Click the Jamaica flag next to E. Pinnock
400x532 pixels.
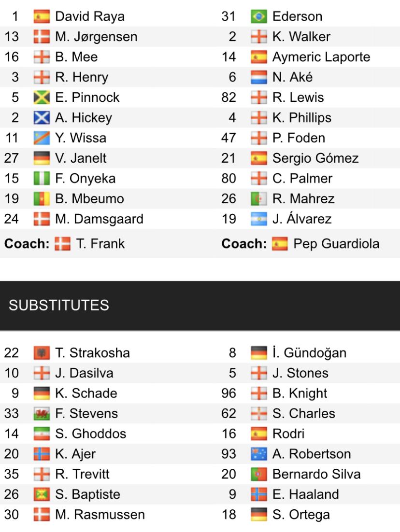[42, 98]
